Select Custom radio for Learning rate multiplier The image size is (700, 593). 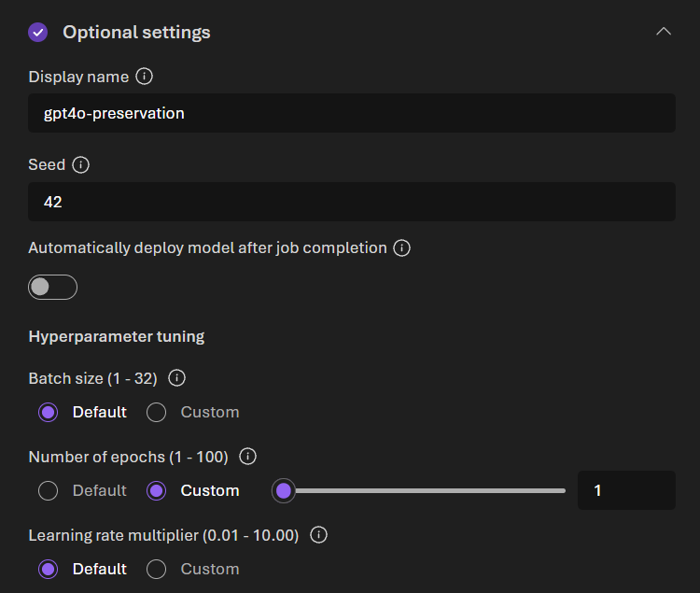156,570
